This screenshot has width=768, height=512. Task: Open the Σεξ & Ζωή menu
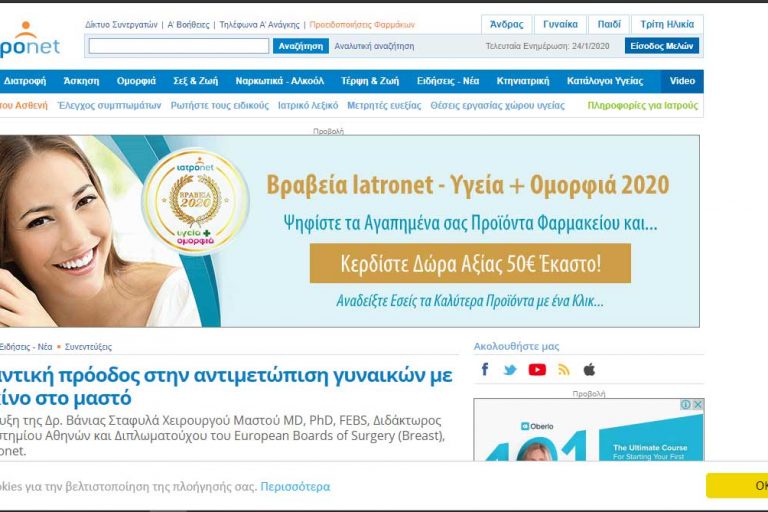coord(195,81)
